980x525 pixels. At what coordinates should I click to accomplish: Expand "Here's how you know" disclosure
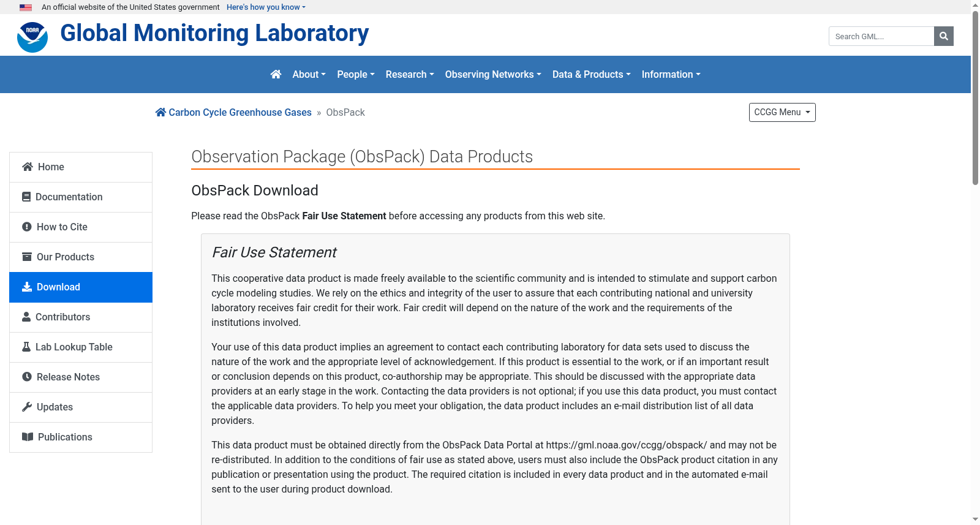(x=266, y=7)
